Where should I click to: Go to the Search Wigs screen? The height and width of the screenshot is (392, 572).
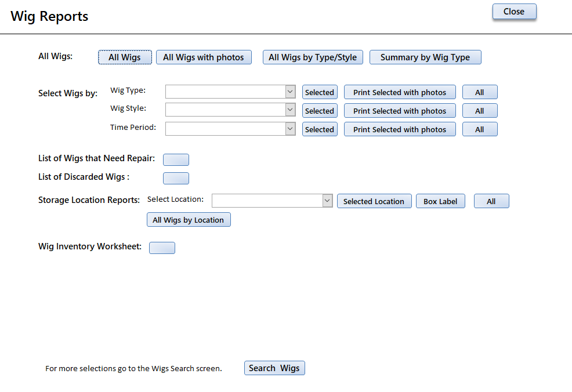pos(274,368)
